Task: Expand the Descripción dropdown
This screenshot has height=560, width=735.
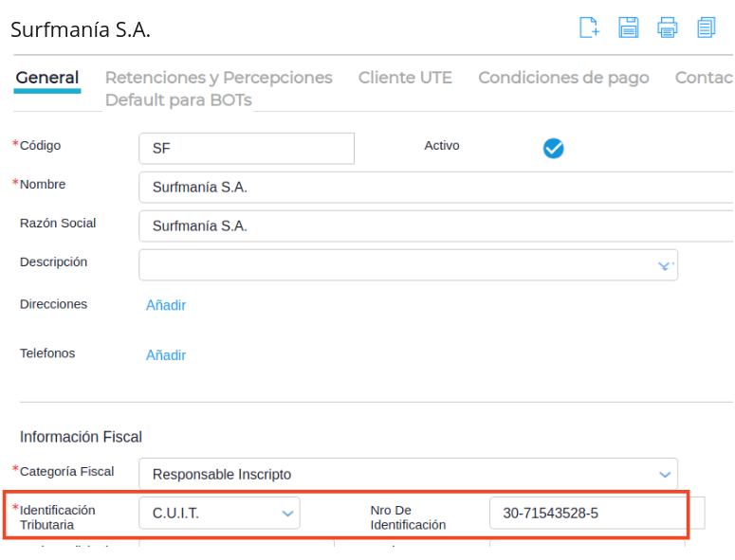Action: (665, 265)
